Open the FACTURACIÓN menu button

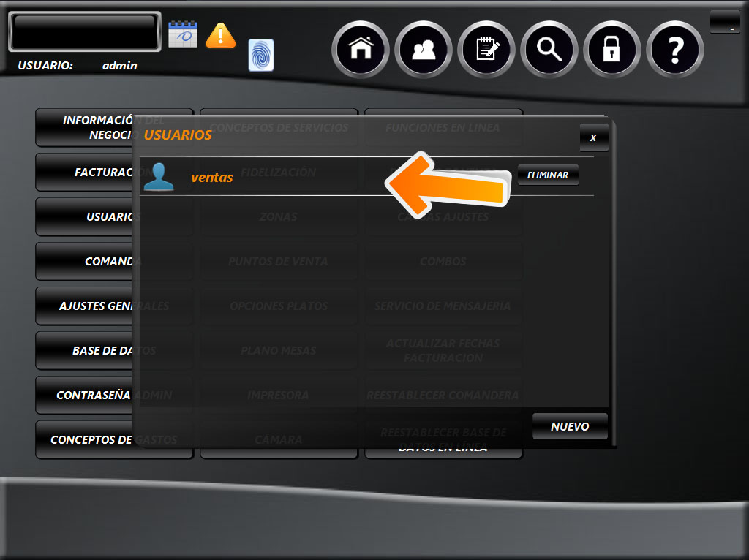click(x=84, y=173)
